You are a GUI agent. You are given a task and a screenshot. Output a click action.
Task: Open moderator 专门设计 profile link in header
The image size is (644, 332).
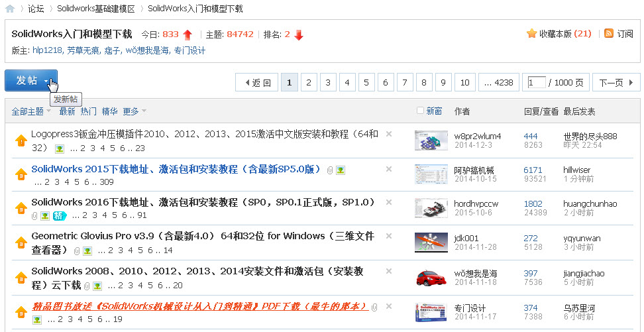point(189,50)
